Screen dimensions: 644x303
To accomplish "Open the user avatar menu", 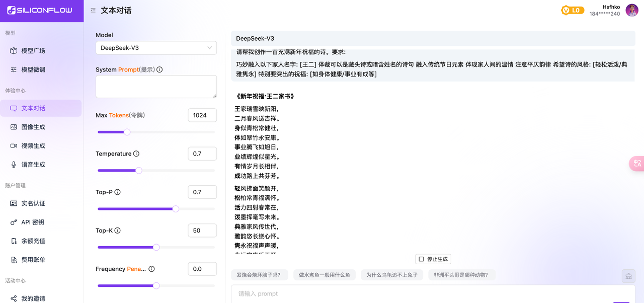I will [x=632, y=10].
